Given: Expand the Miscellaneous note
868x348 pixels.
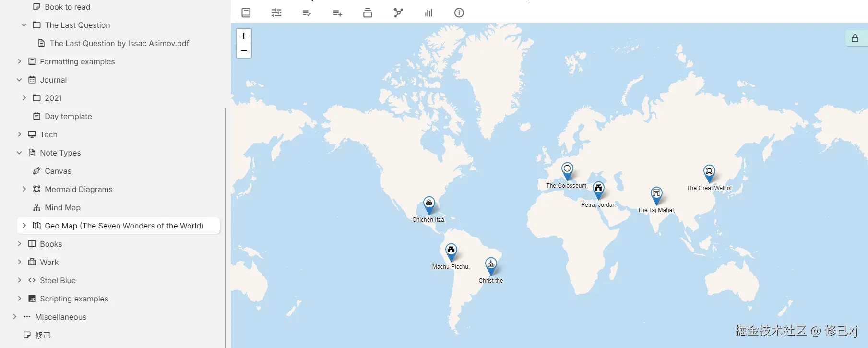Looking at the screenshot, I should [14, 317].
